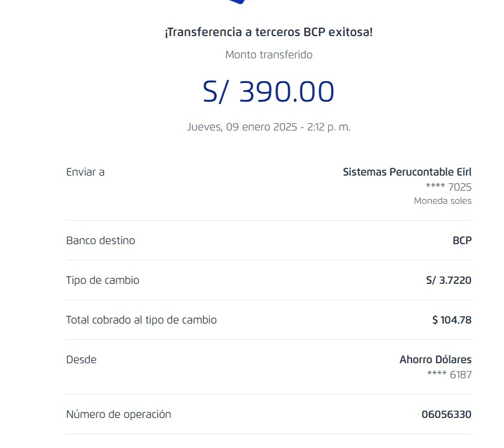
Task: Select recipient name 'Sistemas Perucontable Eirl'
Action: pyautogui.click(x=407, y=172)
